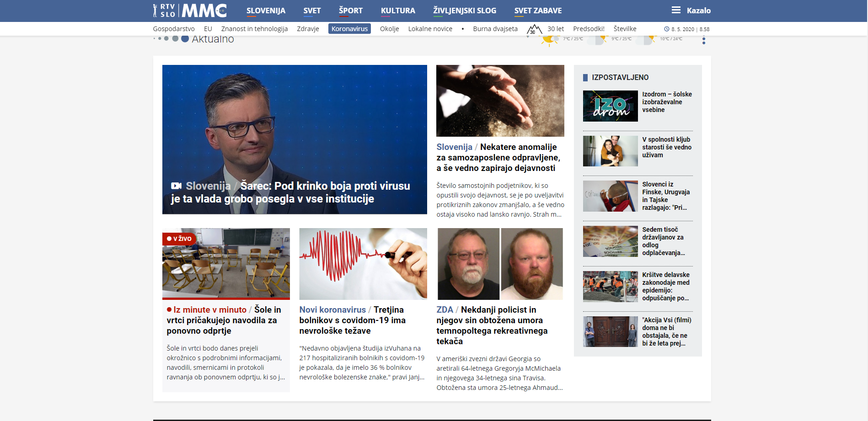
Task: Select the highlighted Koronavirus tab
Action: coord(349,29)
